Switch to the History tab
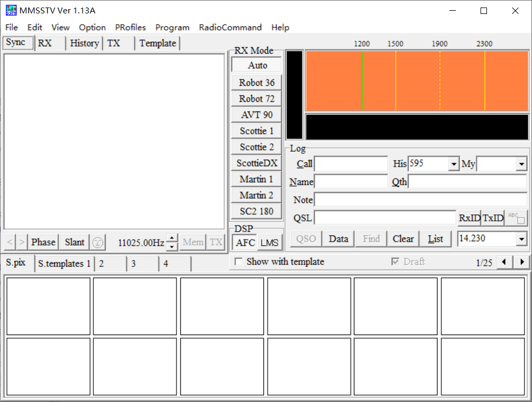532x402 pixels. 85,43
